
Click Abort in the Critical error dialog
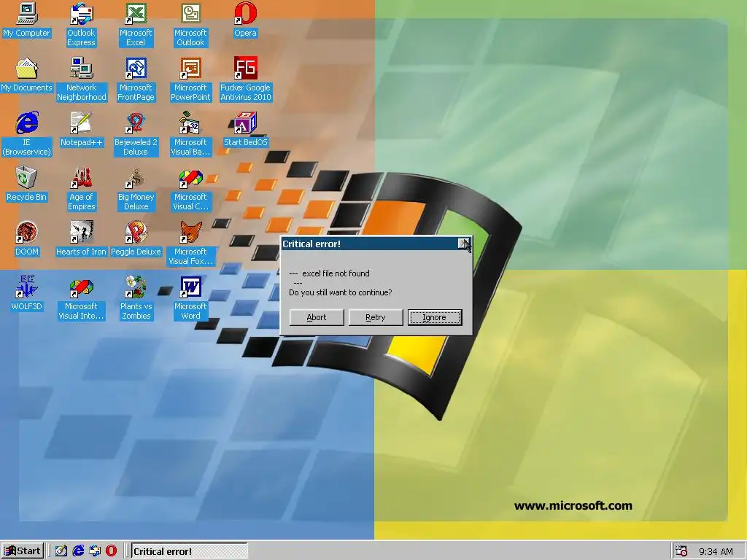(x=317, y=317)
